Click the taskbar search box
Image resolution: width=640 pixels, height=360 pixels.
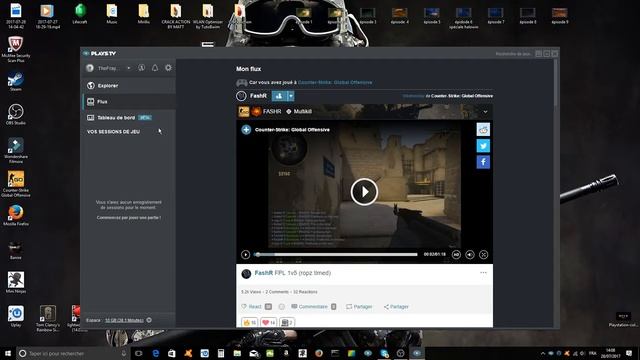(73, 353)
